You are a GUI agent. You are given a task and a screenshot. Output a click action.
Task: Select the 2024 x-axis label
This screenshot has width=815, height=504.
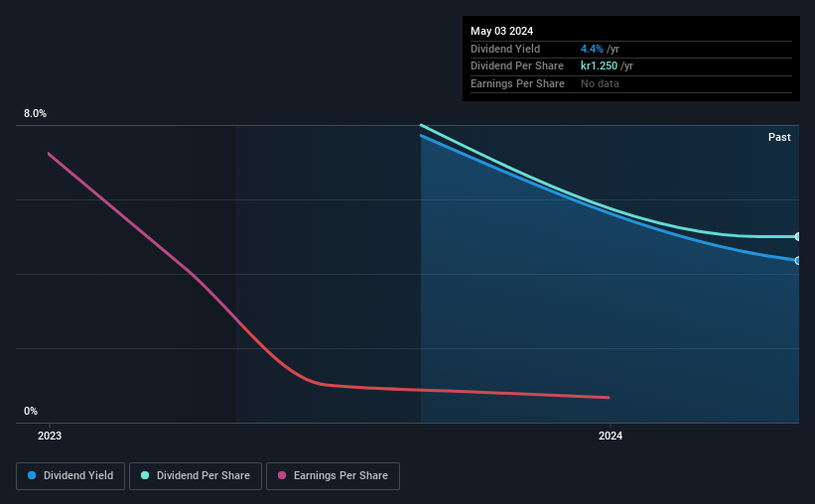611,436
